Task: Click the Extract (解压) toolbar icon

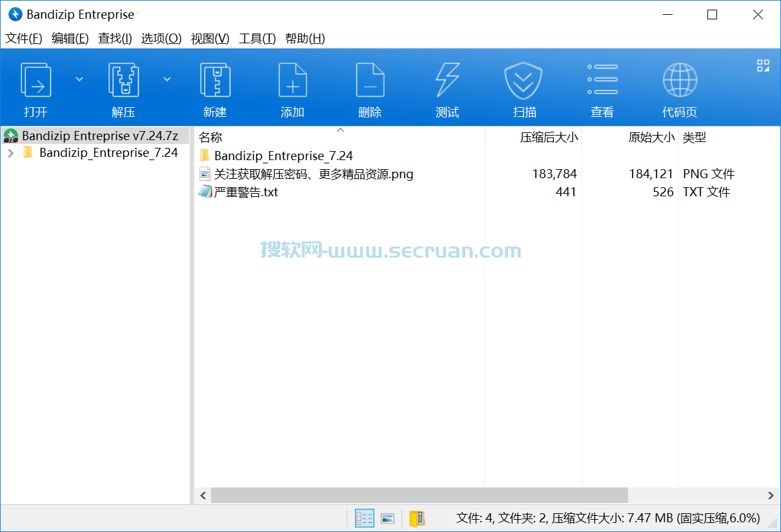Action: [123, 80]
